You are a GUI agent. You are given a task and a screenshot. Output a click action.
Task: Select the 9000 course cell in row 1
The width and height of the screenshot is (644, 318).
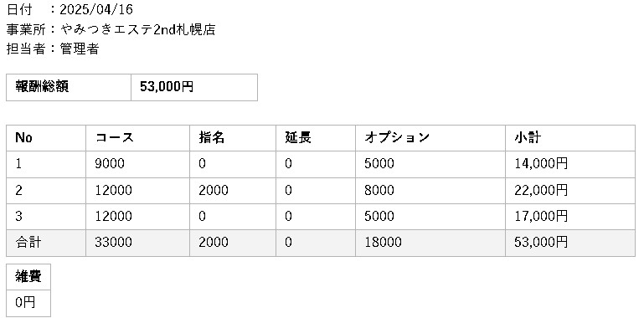click(x=137, y=164)
